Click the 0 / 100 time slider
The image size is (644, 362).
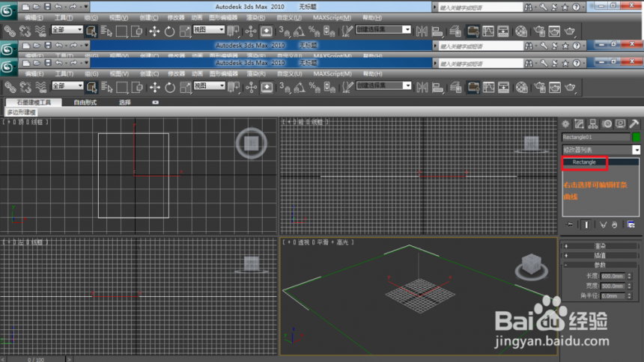click(36, 360)
